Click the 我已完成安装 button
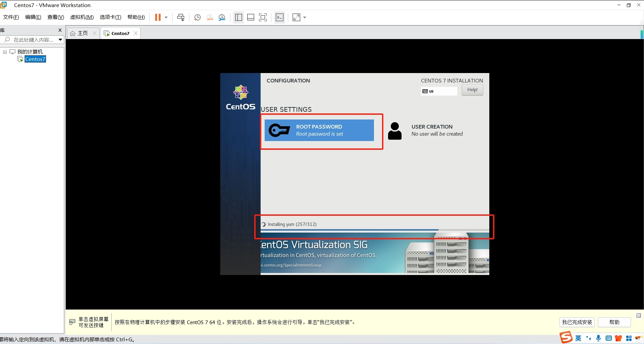This screenshot has height=344, width=644. pos(577,322)
